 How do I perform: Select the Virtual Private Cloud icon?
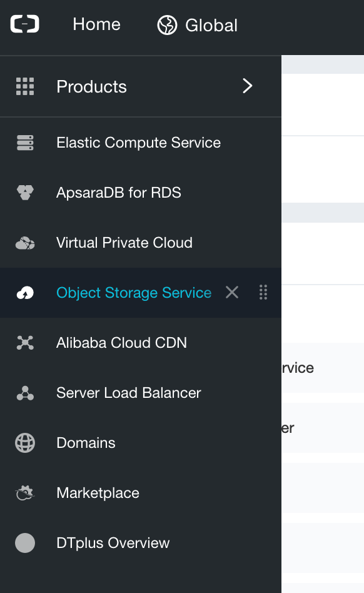click(x=24, y=242)
